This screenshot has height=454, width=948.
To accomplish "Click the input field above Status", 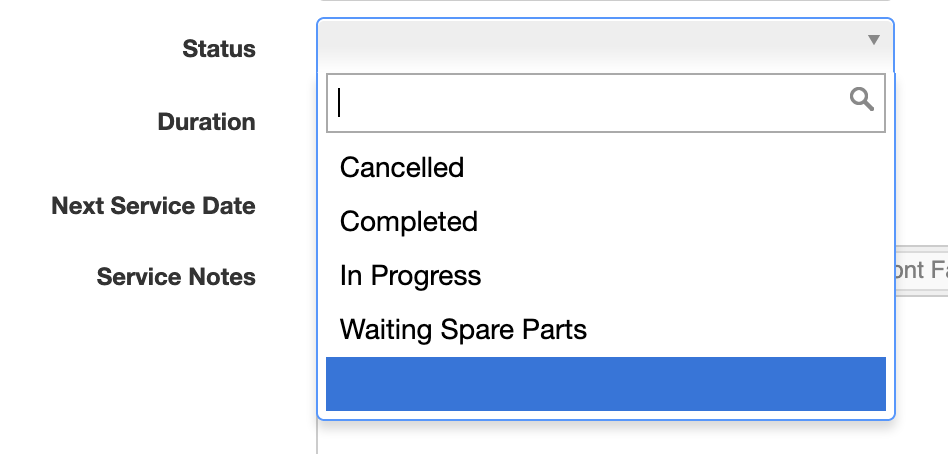I will [x=605, y=1].
